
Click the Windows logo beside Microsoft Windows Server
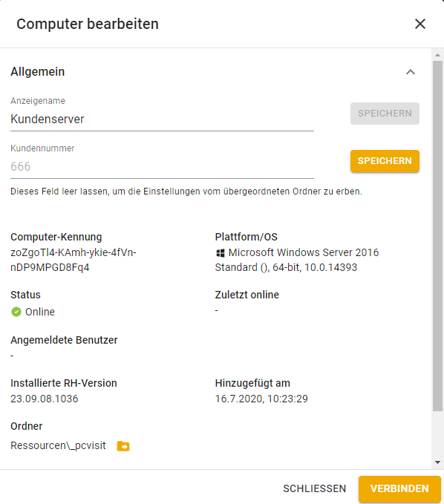[x=221, y=253]
